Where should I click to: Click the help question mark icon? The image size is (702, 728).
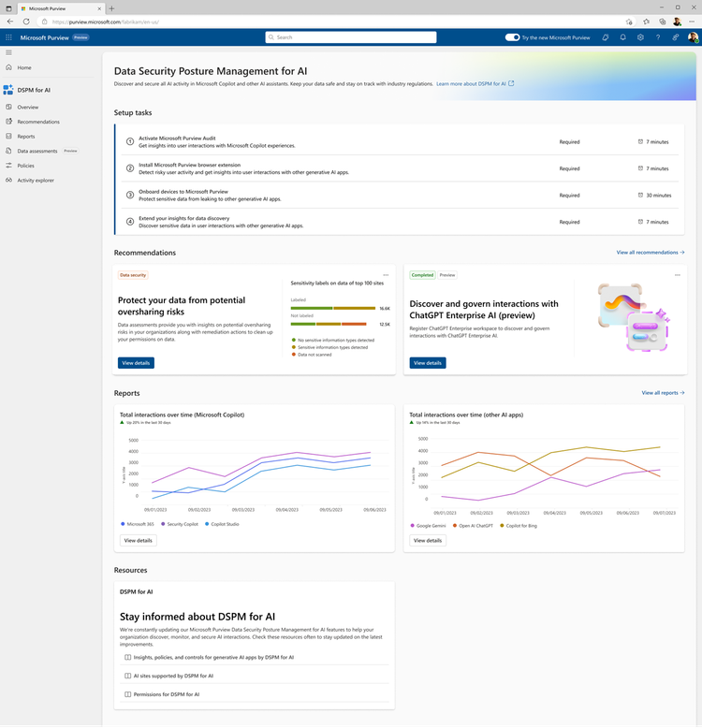tap(658, 37)
